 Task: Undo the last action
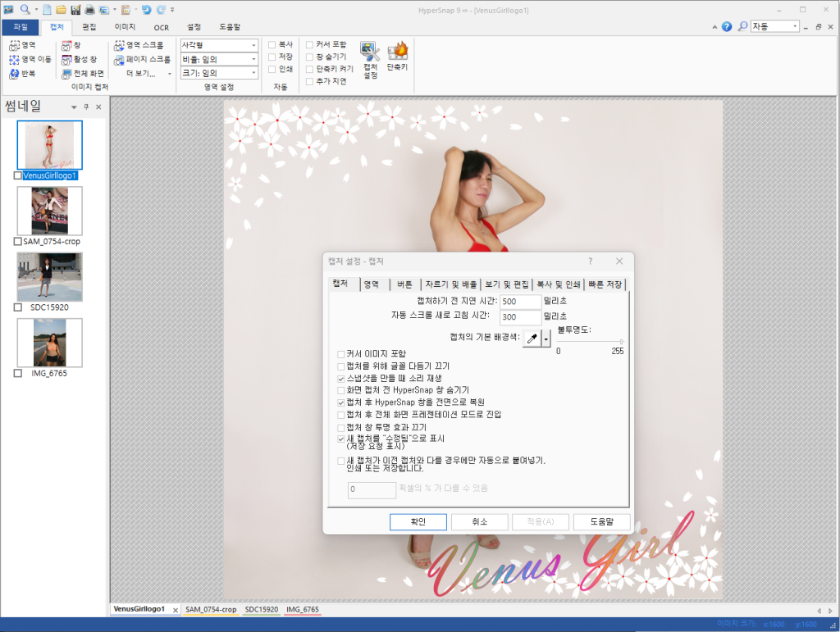146,10
